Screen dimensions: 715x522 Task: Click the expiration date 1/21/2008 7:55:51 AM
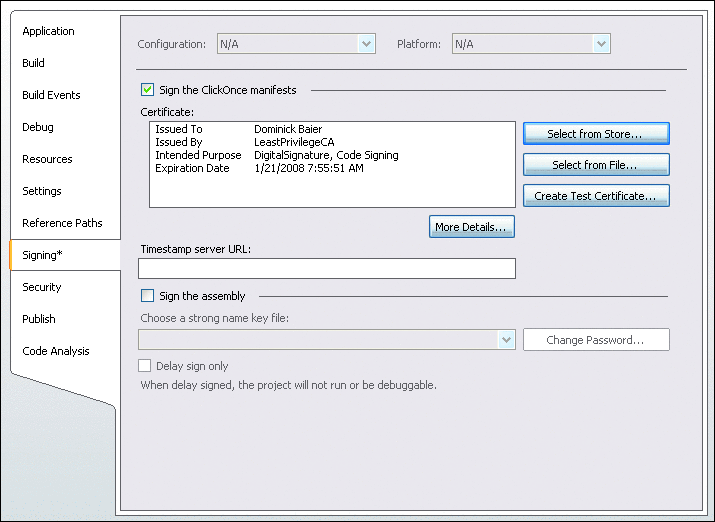click(309, 168)
